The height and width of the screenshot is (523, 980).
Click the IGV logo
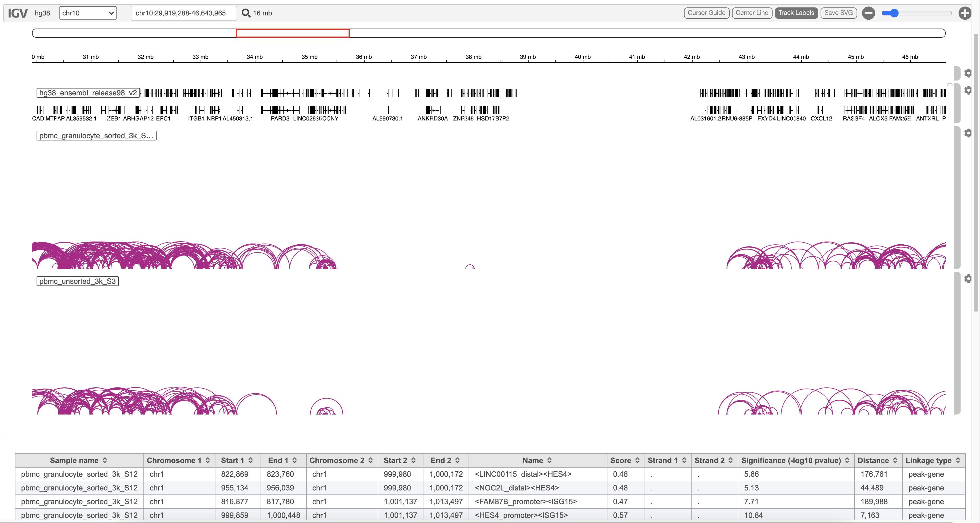tap(17, 13)
